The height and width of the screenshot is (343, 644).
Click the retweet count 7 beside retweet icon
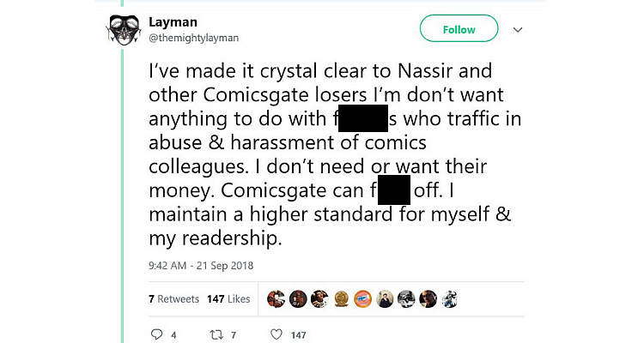(x=234, y=334)
